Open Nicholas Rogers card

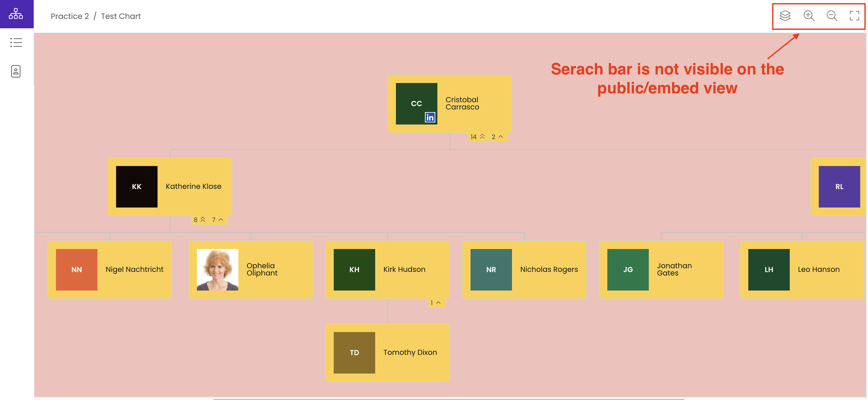click(524, 270)
